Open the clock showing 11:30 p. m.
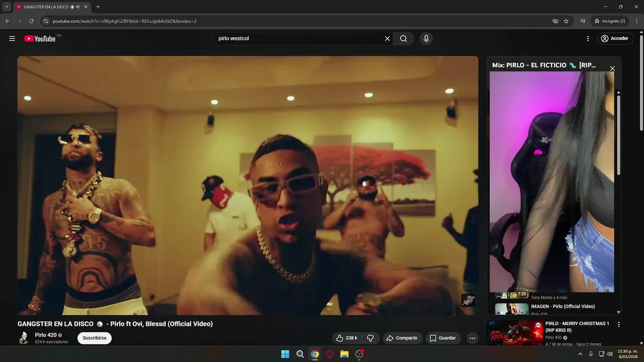This screenshot has height=362, width=644. tap(627, 354)
